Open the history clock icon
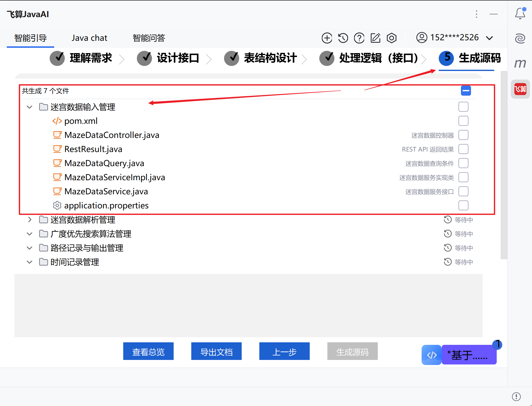The width and height of the screenshot is (532, 406). (x=343, y=38)
